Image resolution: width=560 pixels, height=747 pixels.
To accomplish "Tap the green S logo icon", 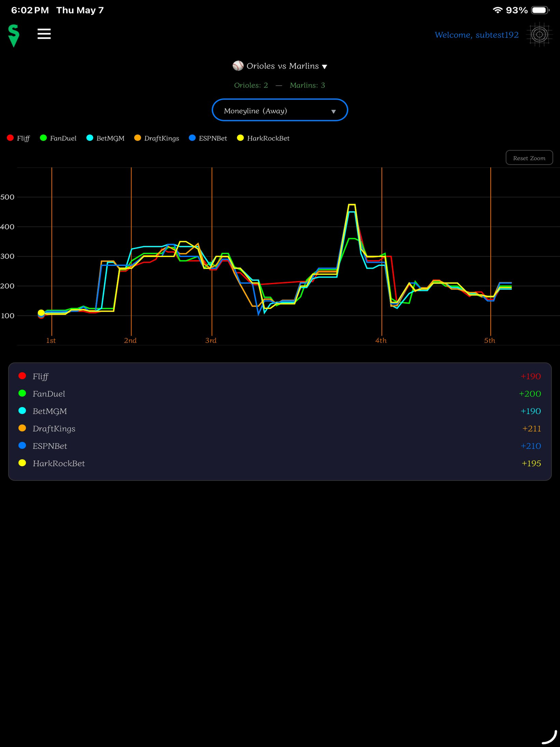I will [13, 36].
